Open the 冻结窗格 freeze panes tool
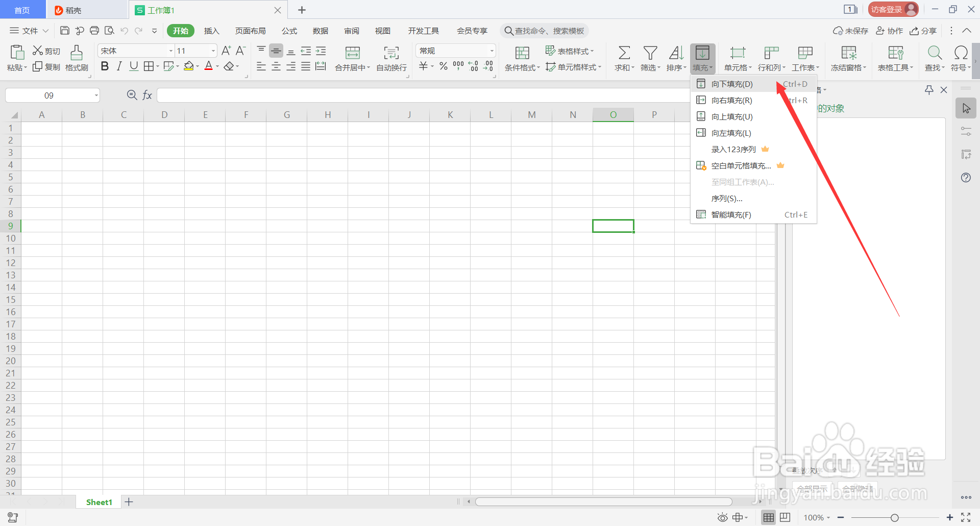 tap(847, 58)
